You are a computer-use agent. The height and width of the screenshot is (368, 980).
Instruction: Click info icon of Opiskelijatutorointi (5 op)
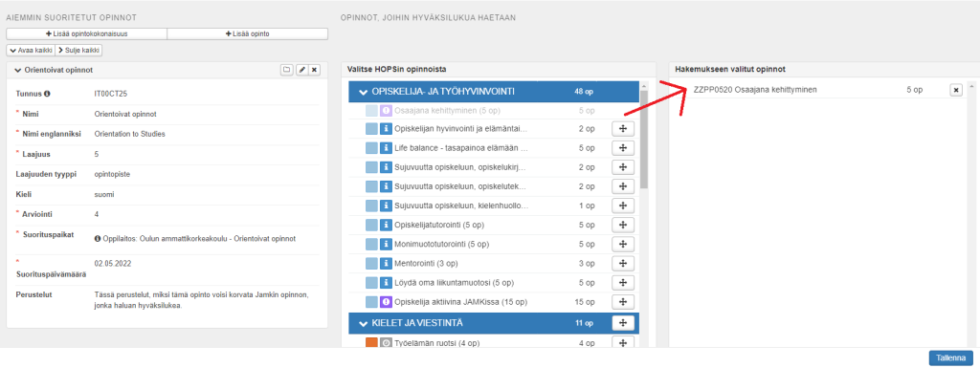(x=386, y=225)
